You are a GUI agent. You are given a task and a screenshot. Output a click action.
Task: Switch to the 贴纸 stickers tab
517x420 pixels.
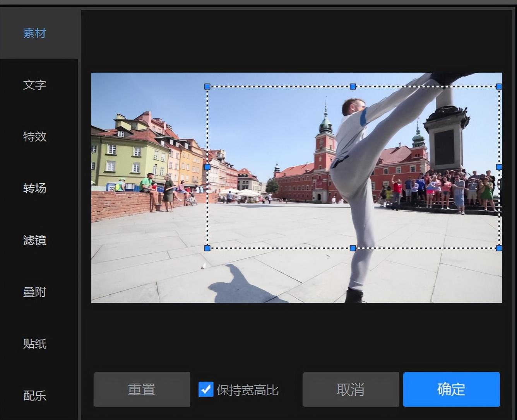(35, 344)
